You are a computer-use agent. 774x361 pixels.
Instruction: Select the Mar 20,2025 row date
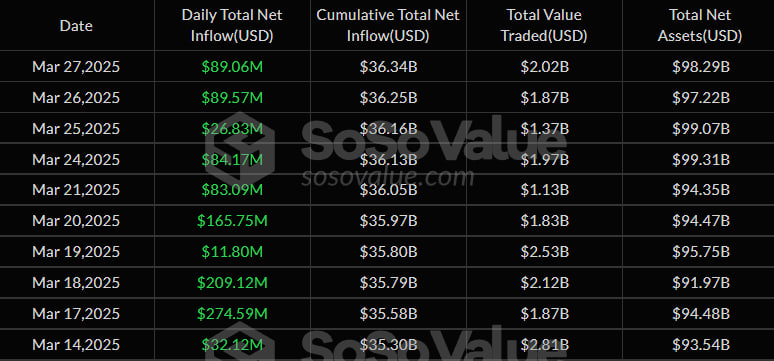(x=76, y=221)
